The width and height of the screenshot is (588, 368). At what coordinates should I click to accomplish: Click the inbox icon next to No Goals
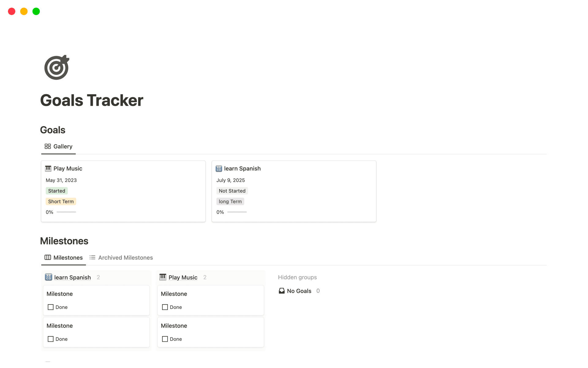click(281, 291)
